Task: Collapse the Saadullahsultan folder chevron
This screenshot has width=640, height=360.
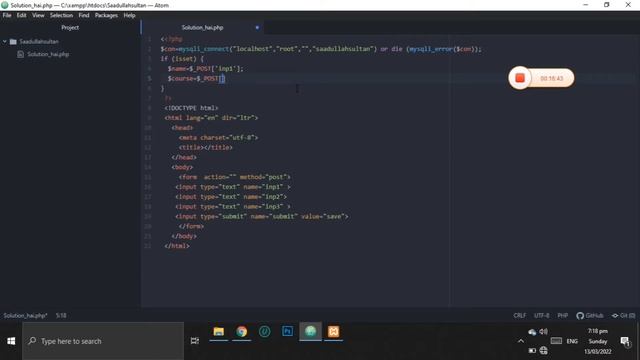Action: 4,42
